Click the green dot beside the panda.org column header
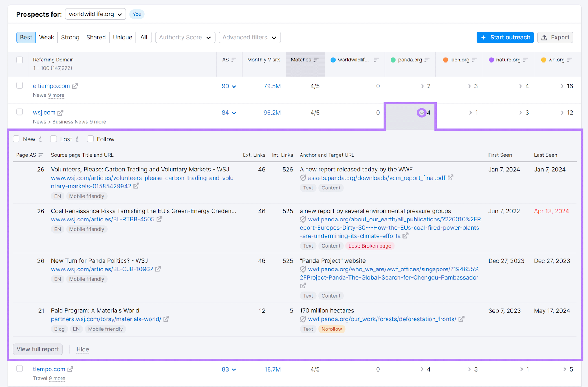588x387 pixels. [393, 60]
